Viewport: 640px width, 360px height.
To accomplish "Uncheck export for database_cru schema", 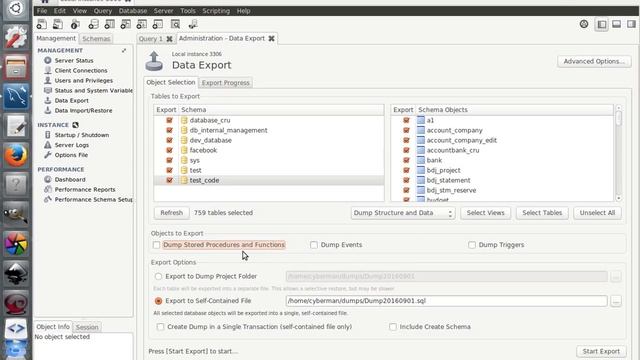I will (x=169, y=120).
